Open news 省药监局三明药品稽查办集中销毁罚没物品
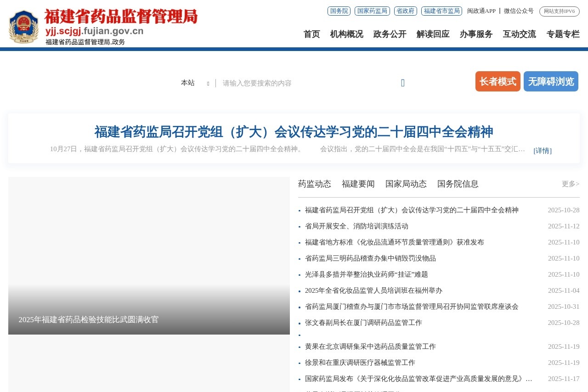 pos(370,258)
